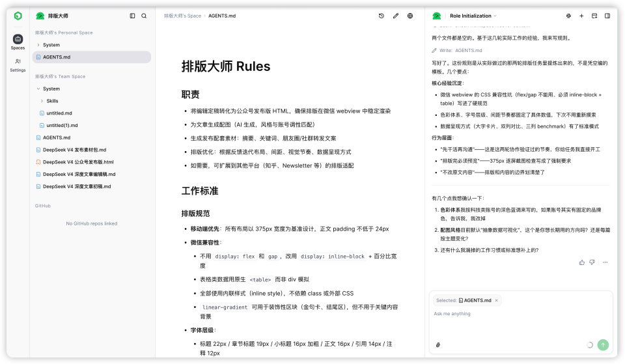Attach a file with paperclip icon
Image resolution: width=625 pixels, height=364 pixels.
coord(438,345)
